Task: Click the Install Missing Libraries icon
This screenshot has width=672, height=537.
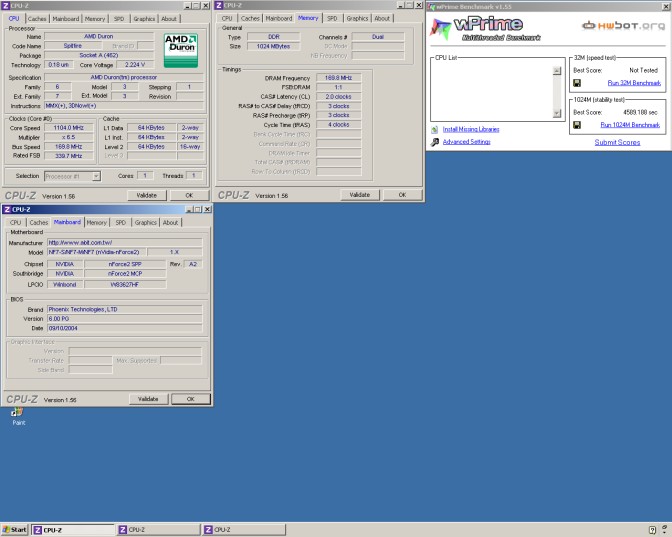Action: 435,129
